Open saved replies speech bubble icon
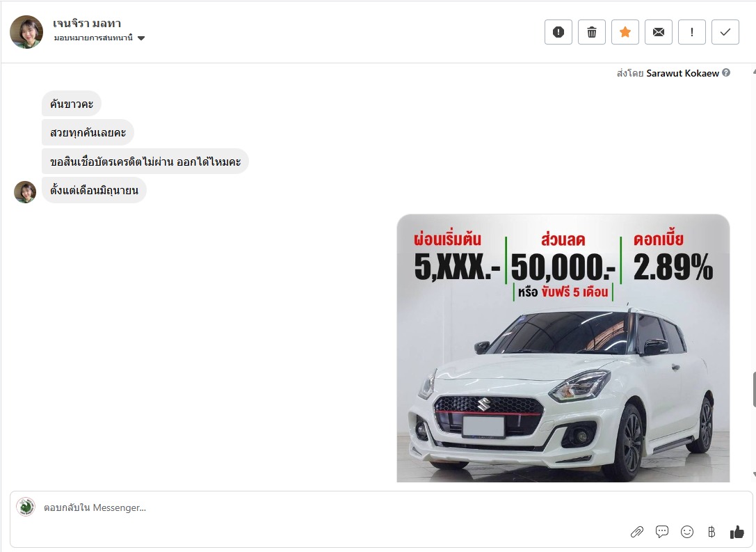756x552 pixels. coord(662,532)
